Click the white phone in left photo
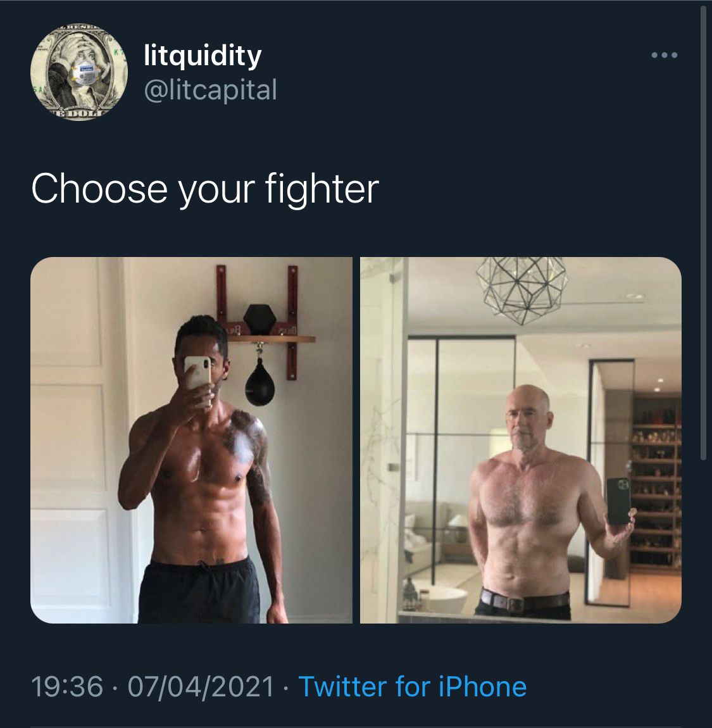Screen dimensions: 712x728 pyautogui.click(x=198, y=380)
